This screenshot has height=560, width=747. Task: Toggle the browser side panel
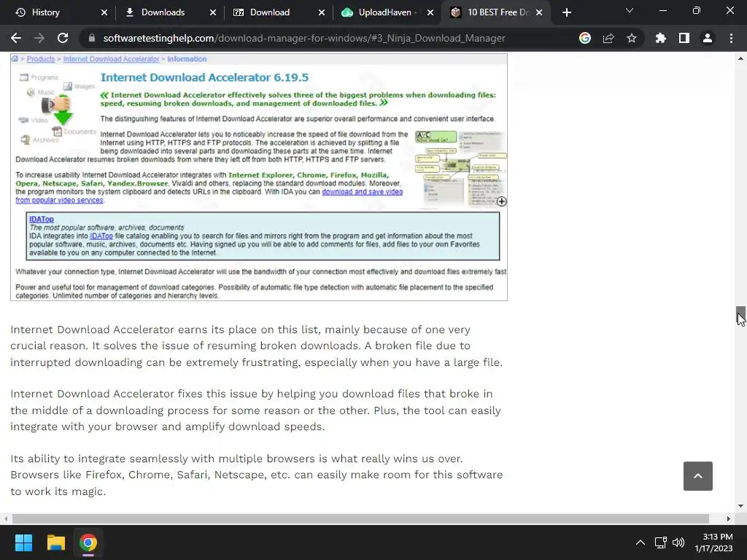pyautogui.click(x=684, y=38)
